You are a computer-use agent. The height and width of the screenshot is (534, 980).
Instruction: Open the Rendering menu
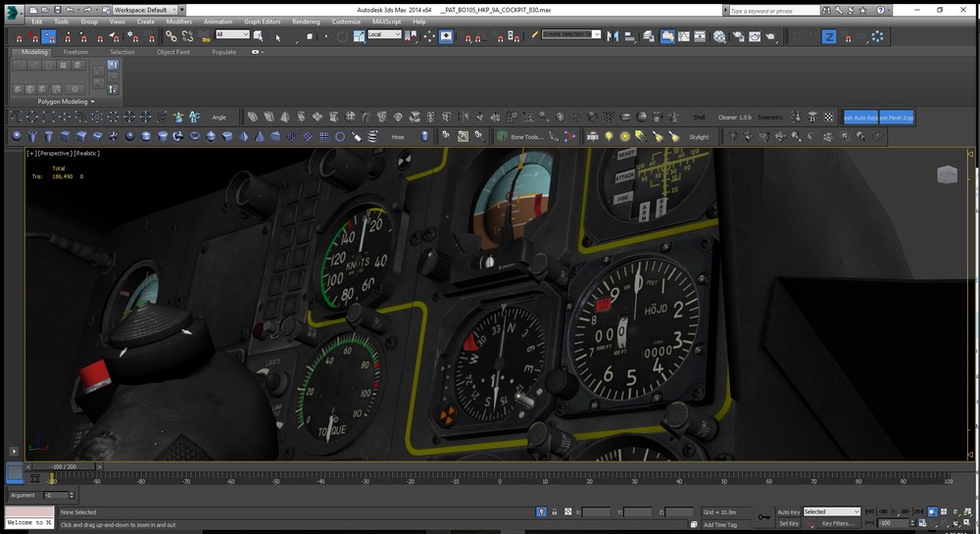pos(306,21)
